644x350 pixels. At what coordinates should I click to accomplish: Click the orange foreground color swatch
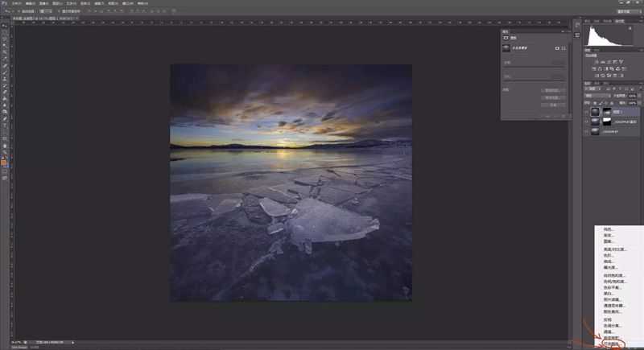click(4, 162)
